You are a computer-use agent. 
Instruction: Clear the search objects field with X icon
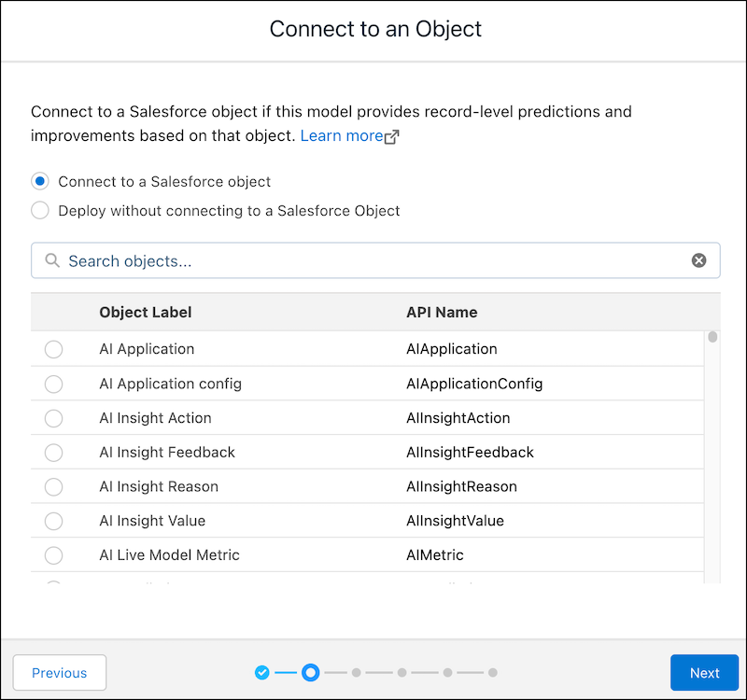coord(698,260)
